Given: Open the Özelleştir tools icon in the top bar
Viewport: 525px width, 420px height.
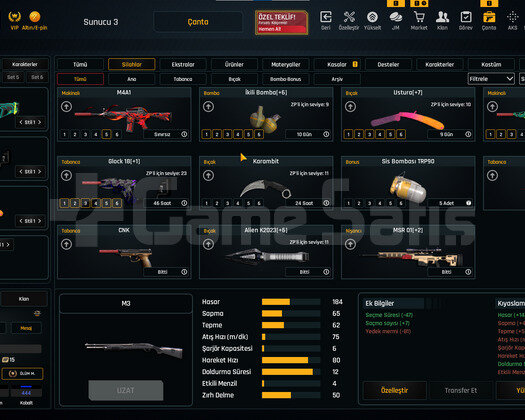Looking at the screenshot, I should [x=349, y=17].
